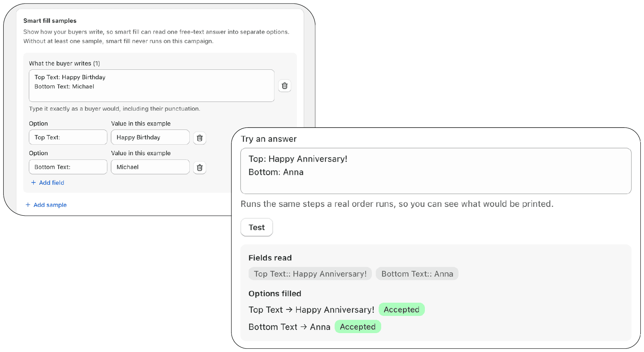
Task: Click the Add field link
Action: [x=48, y=182]
